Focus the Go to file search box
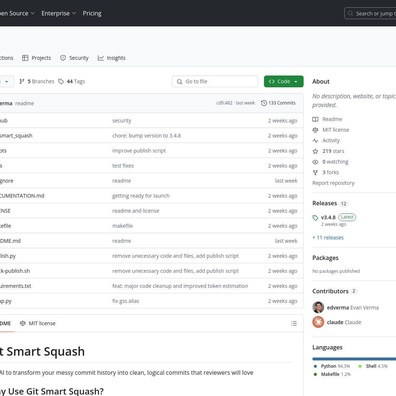 (x=215, y=81)
